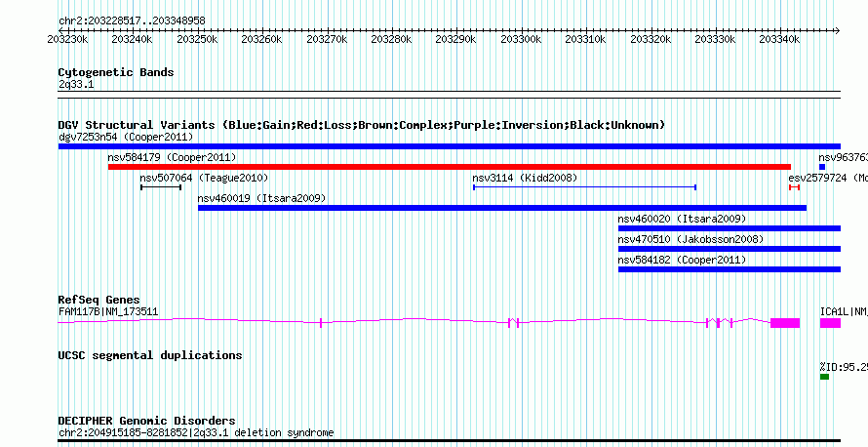
Task: Click the nsv963763 truncated label
Action: [843, 157]
